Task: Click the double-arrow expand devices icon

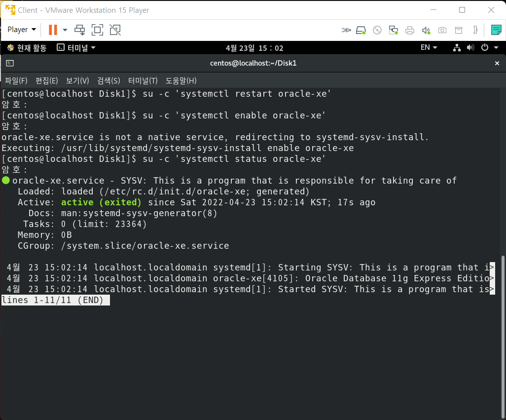Action: coord(346,30)
